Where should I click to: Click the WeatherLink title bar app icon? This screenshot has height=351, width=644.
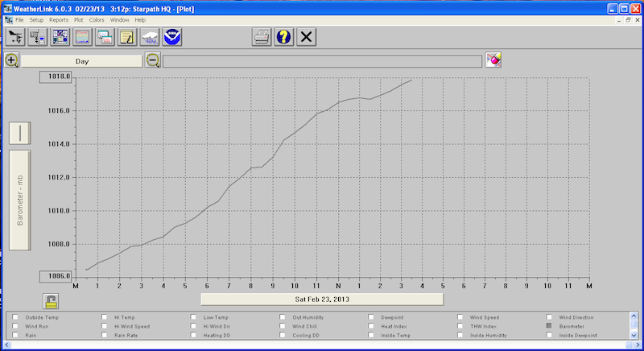pyautogui.click(x=7, y=9)
